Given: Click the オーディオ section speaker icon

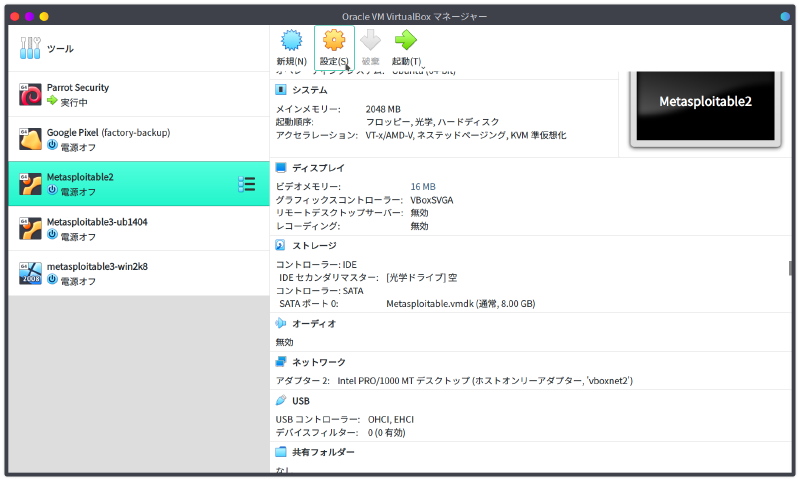Looking at the screenshot, I should point(281,323).
